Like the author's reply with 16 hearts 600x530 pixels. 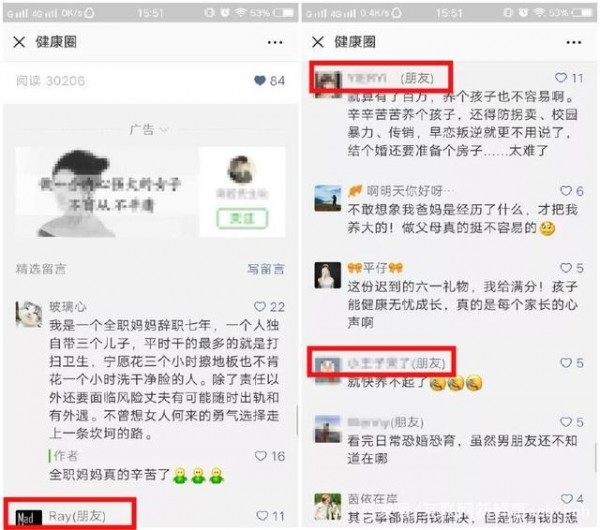tap(261, 456)
